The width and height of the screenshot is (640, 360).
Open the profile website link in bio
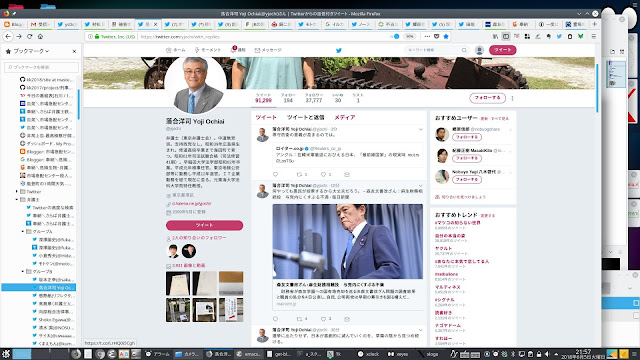tap(191, 203)
